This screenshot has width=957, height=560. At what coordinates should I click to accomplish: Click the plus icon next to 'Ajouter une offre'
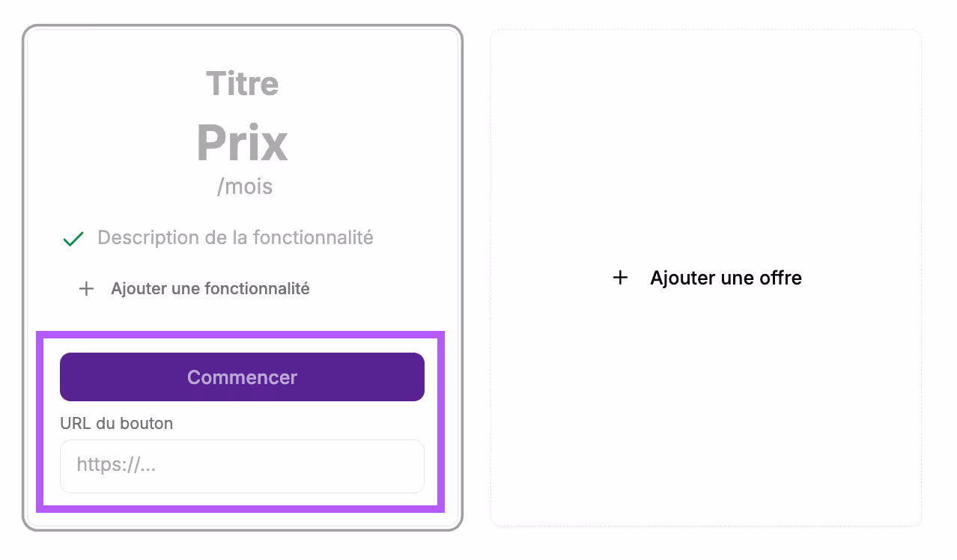621,278
